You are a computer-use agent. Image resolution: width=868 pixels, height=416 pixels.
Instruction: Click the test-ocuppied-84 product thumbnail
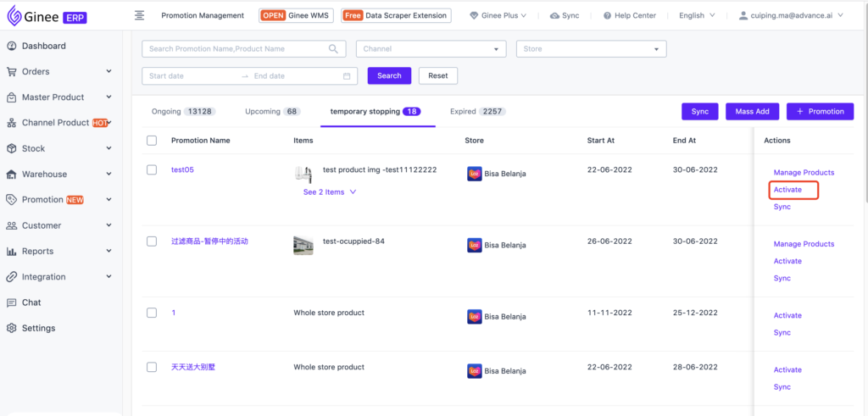303,245
